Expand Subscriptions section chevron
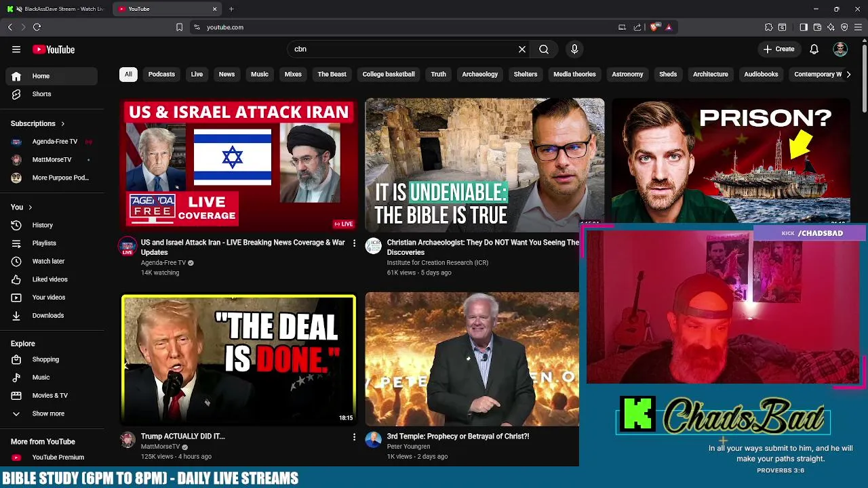 click(x=62, y=124)
